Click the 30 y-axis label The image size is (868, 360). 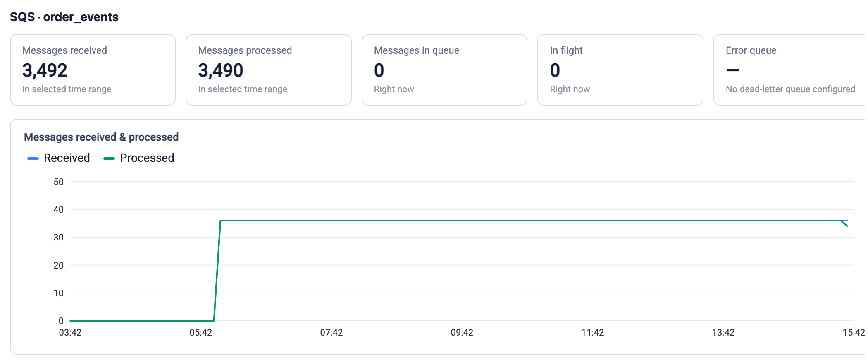pyautogui.click(x=59, y=237)
